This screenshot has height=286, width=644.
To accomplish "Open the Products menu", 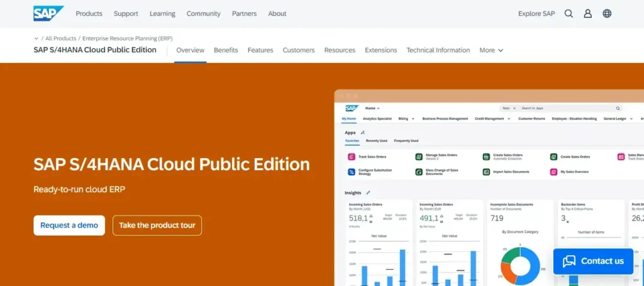I will [89, 14].
